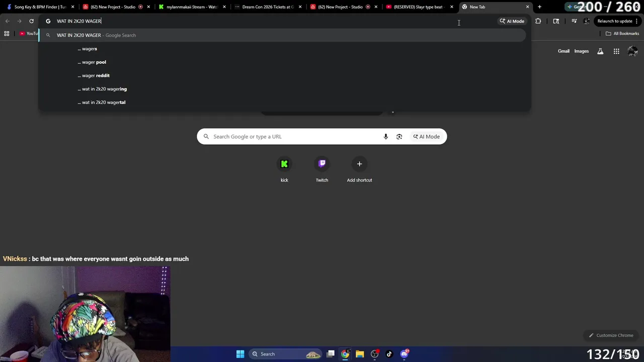Open the Gmail link
Image resolution: width=644 pixels, height=362 pixels.
tap(563, 51)
